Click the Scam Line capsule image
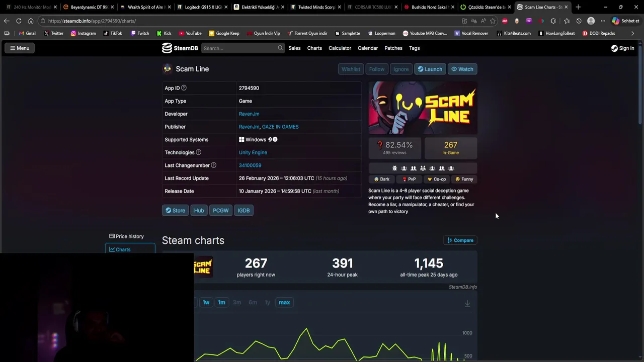Image resolution: width=644 pixels, height=362 pixels. [423, 108]
